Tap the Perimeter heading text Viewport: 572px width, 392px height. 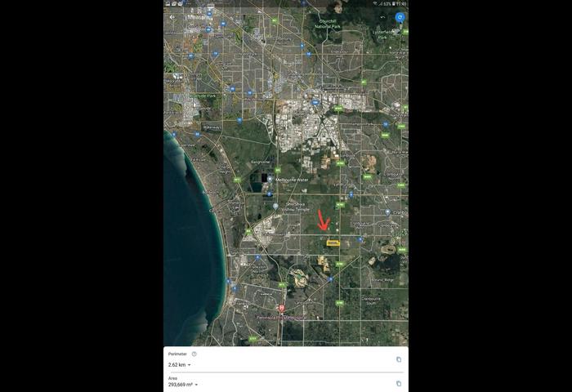pyautogui.click(x=177, y=354)
